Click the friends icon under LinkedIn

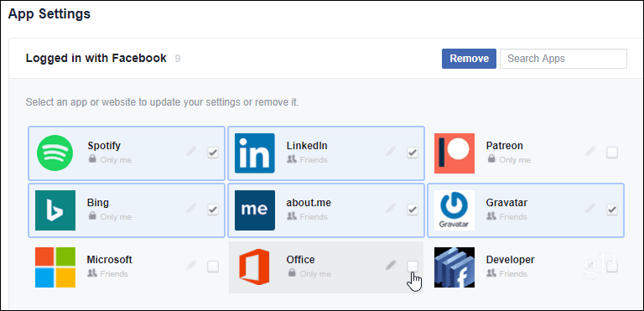point(292,159)
